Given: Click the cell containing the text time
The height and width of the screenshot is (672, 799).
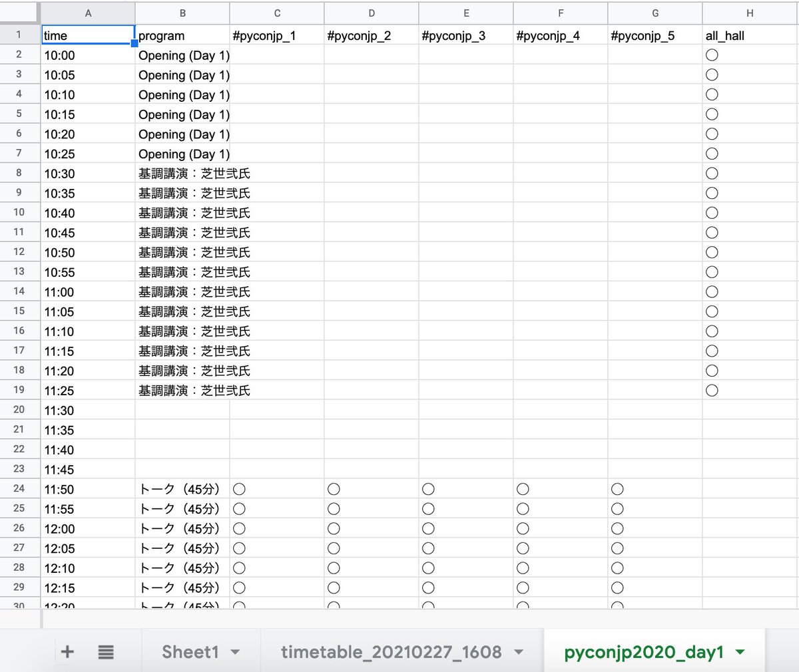Looking at the screenshot, I should click(87, 35).
